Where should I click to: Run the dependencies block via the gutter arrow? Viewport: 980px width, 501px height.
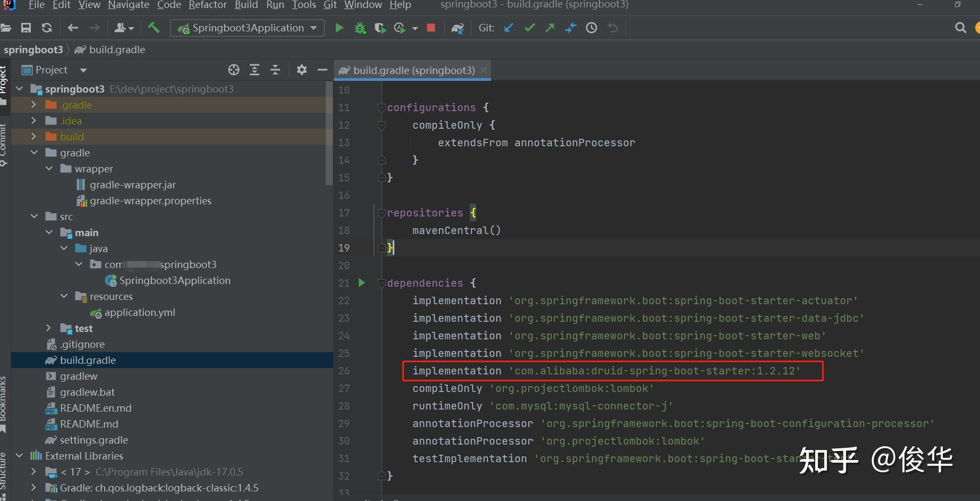(362, 283)
